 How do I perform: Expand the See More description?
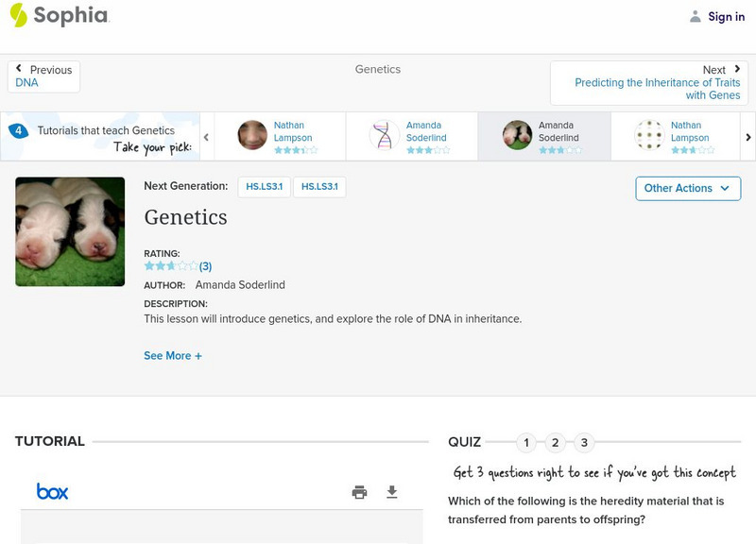pos(173,356)
